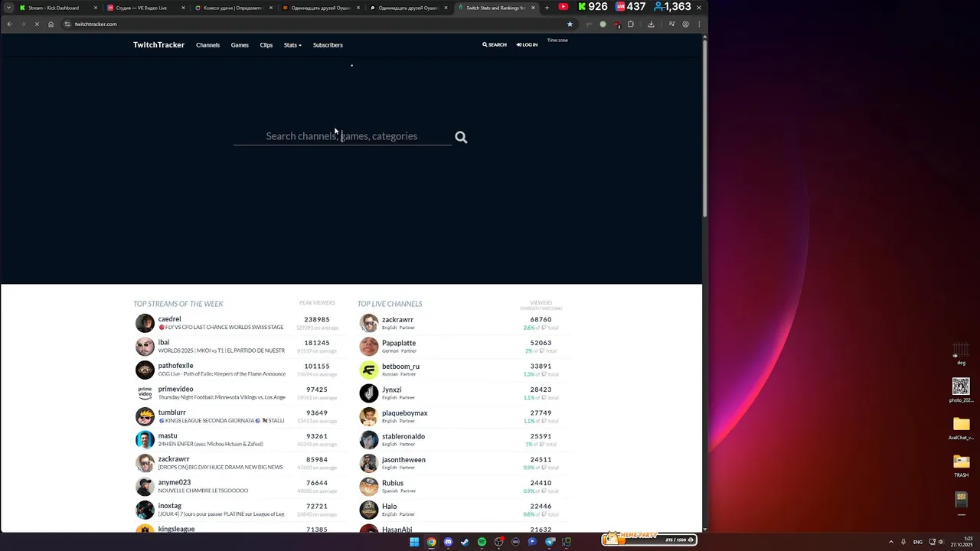
Task: Open the SEARCH link in the site header
Action: [495, 45]
